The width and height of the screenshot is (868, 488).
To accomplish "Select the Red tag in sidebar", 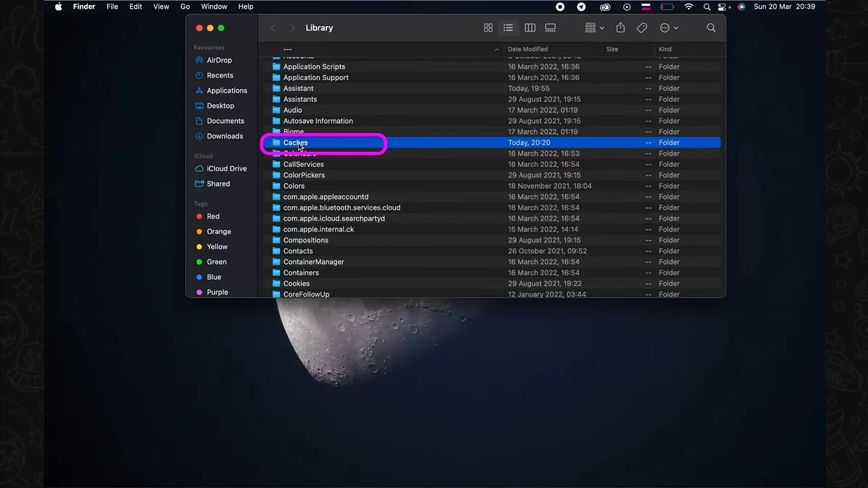I will tap(213, 217).
